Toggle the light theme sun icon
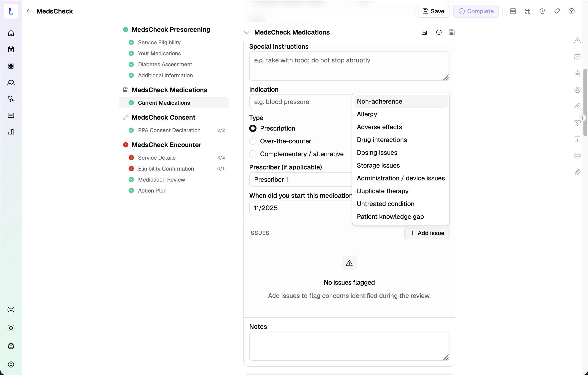Image resolution: width=588 pixels, height=375 pixels. (x=11, y=328)
